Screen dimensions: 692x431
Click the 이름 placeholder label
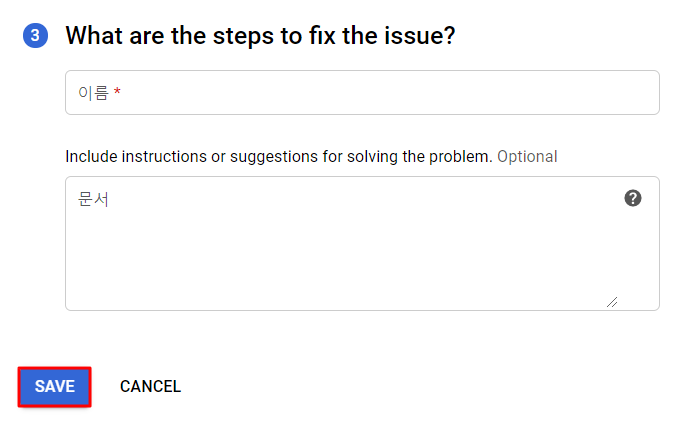click(x=93, y=93)
